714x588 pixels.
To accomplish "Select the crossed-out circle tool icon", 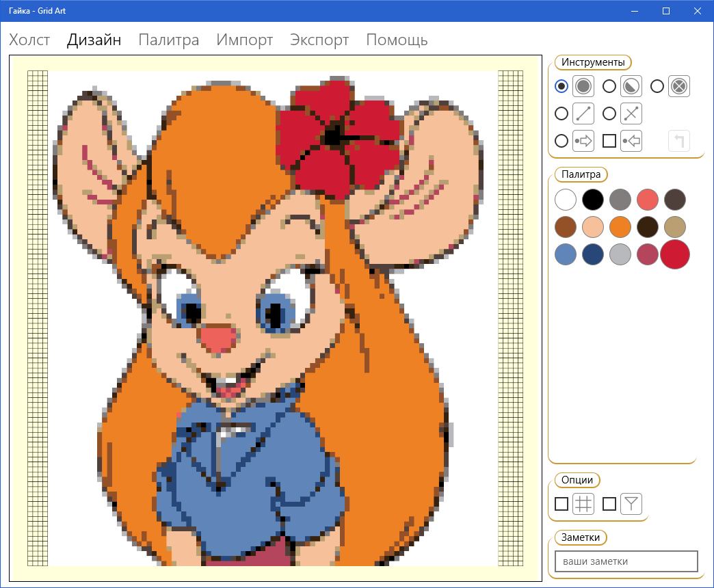I will (679, 86).
